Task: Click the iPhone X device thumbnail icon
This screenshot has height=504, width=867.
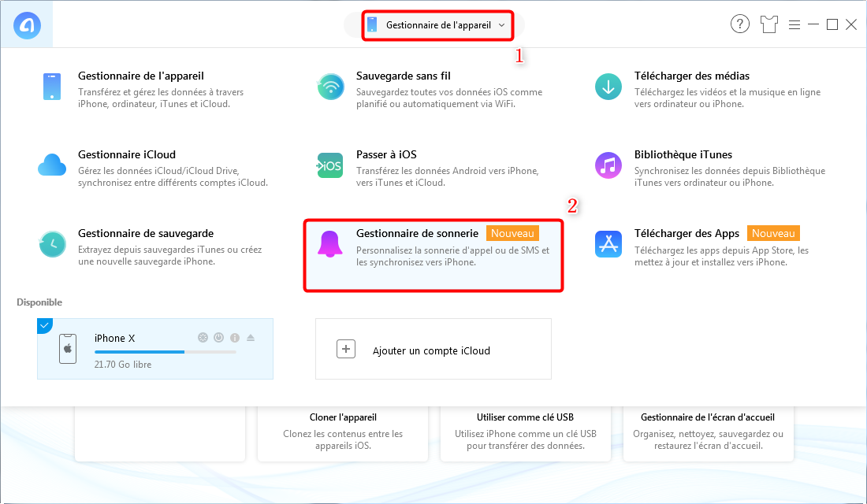Action: point(68,349)
